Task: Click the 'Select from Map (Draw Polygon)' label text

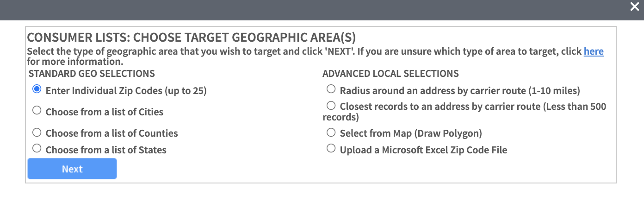Action: pyautogui.click(x=411, y=133)
